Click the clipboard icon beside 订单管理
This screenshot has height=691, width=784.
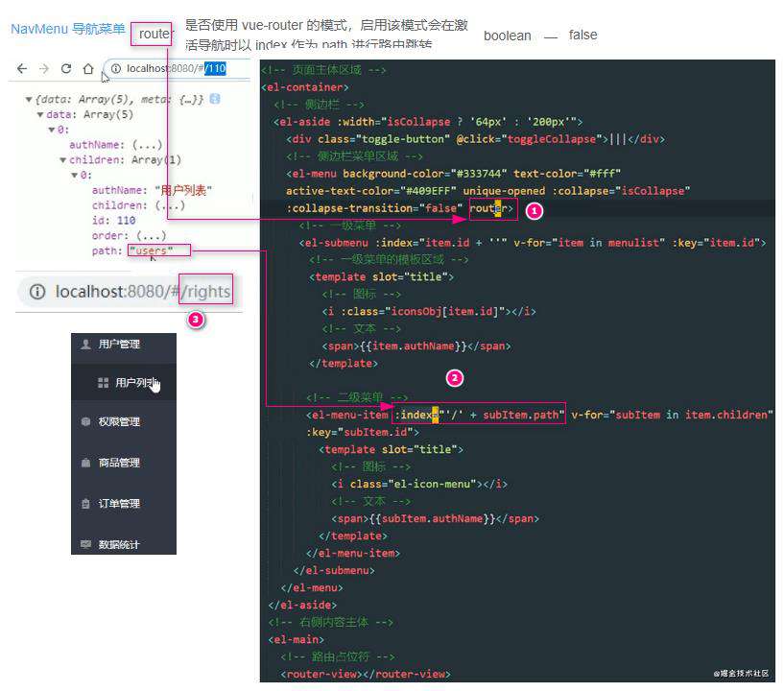[x=85, y=504]
